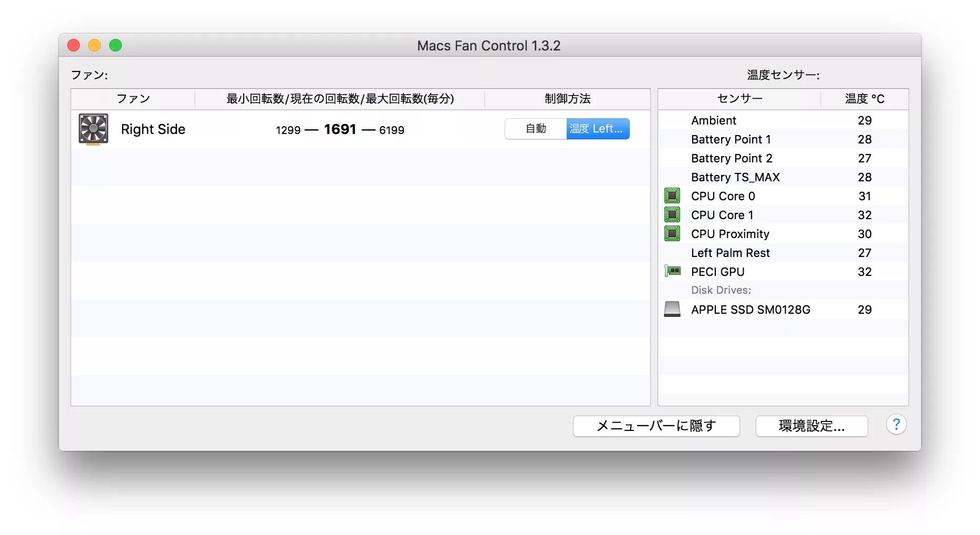This screenshot has width=980, height=535.
Task: Click the CPU Proximity temperature 30
Action: coord(864,234)
